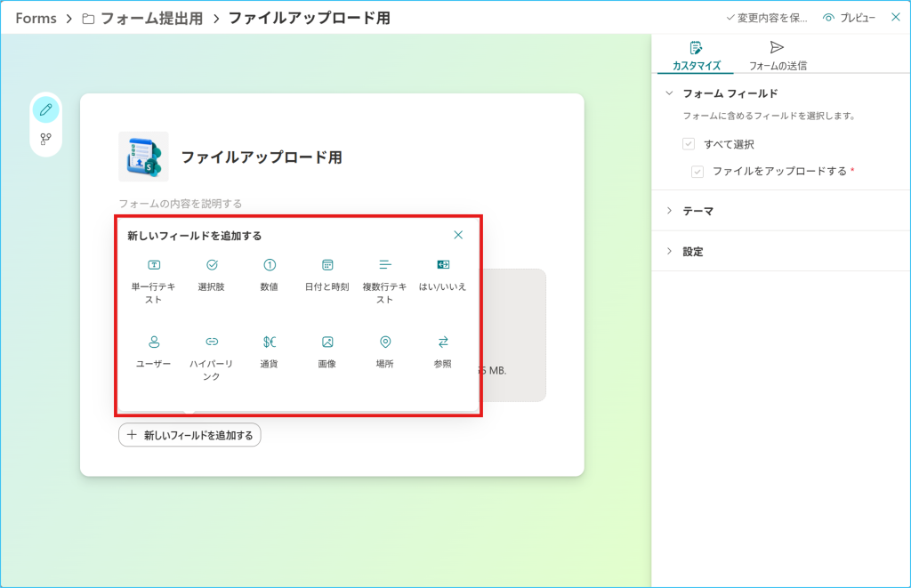Open the プレビュー preview

pos(849,18)
